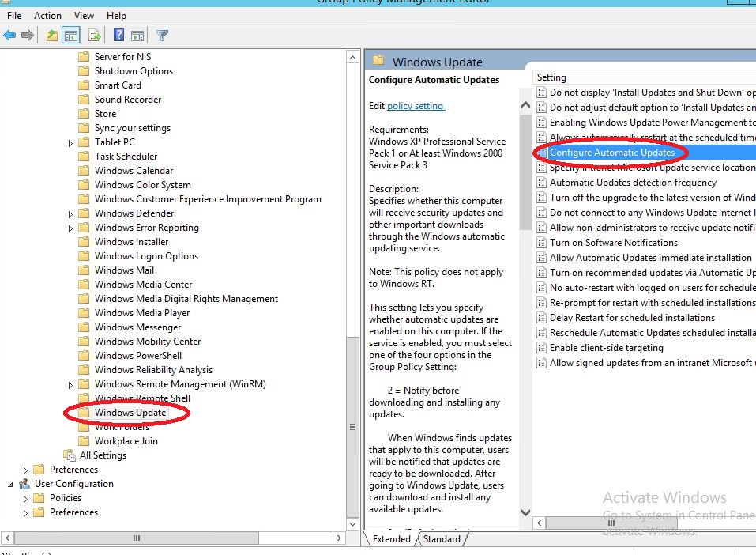Image resolution: width=756 pixels, height=555 pixels.
Task: Expand Windows Remote Management (WinRM) node
Action: pyautogui.click(x=70, y=385)
